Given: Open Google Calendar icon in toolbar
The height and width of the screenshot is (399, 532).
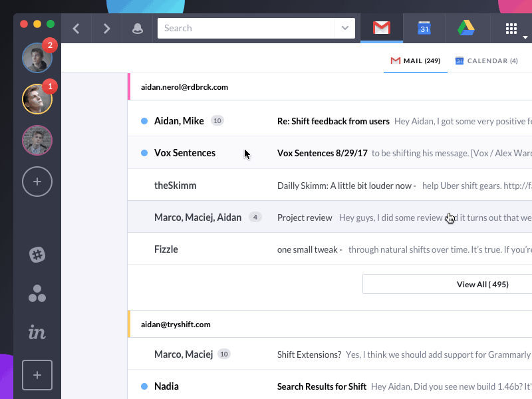Looking at the screenshot, I should tap(424, 28).
